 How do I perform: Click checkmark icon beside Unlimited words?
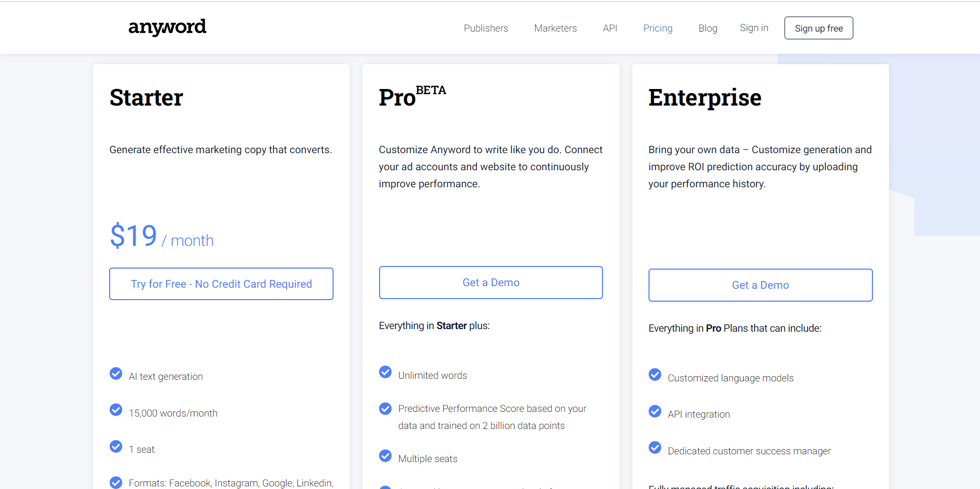pos(385,372)
